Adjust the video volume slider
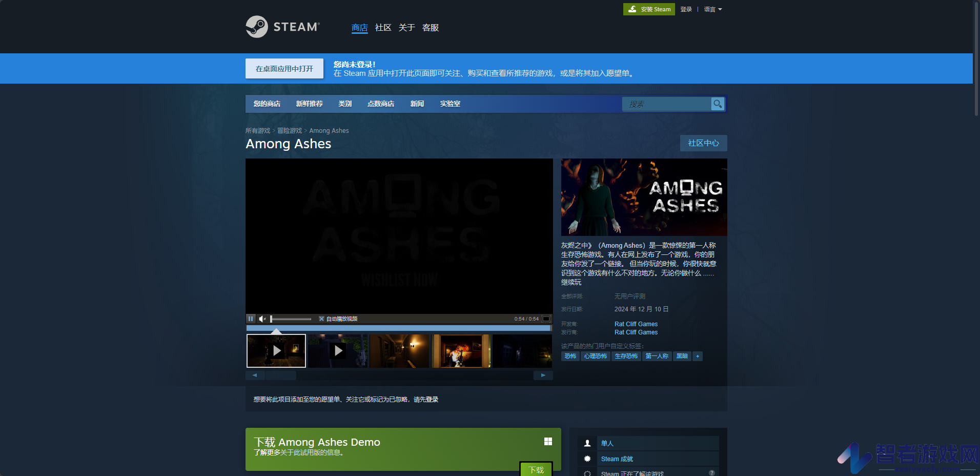 [x=291, y=319]
